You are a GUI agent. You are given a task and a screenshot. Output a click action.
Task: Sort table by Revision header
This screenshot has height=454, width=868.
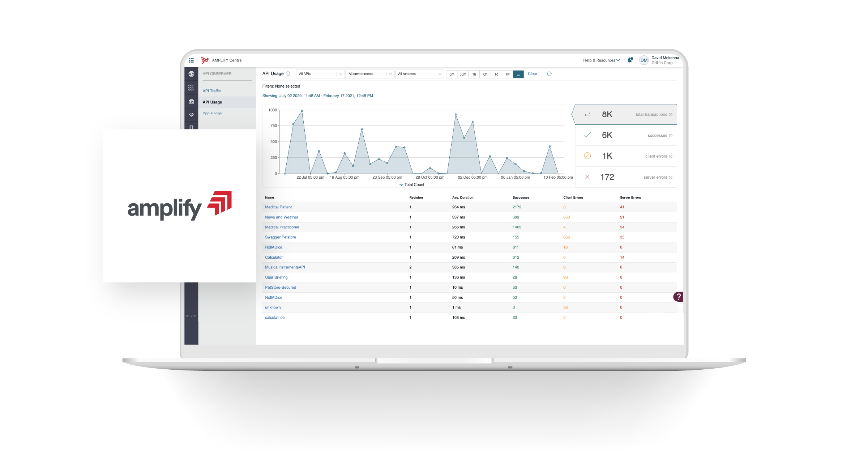pos(416,198)
